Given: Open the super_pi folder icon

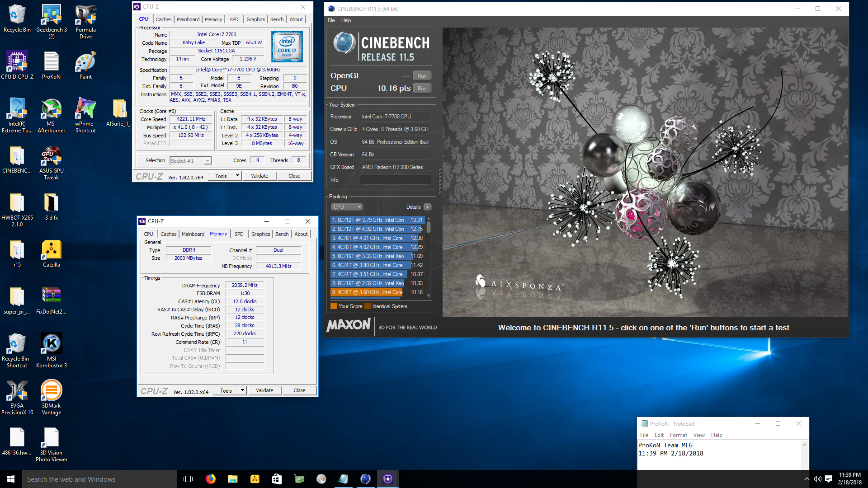Looking at the screenshot, I should 17,300.
